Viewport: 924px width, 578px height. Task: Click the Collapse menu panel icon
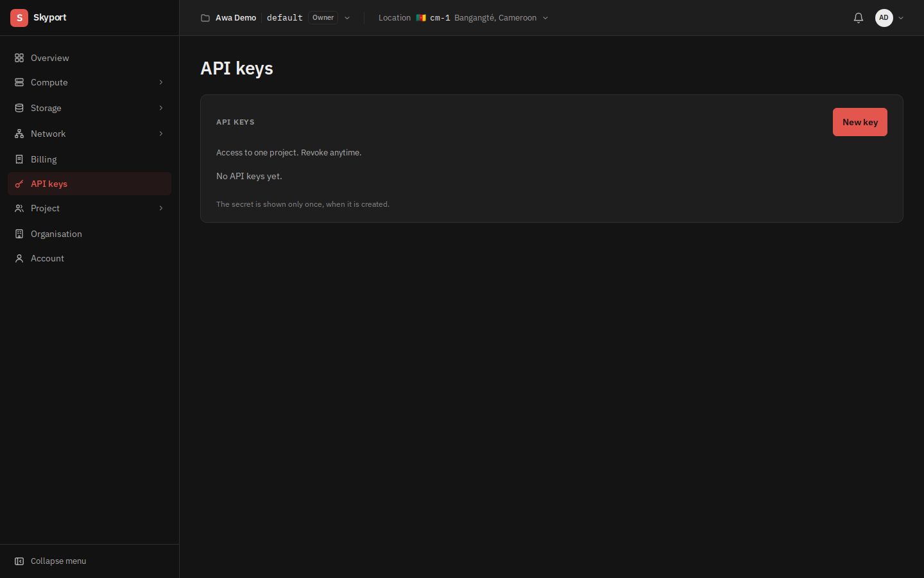click(19, 561)
